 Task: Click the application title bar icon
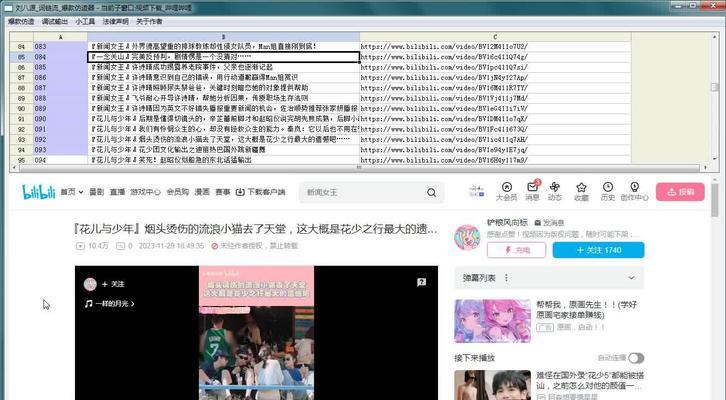point(8,8)
